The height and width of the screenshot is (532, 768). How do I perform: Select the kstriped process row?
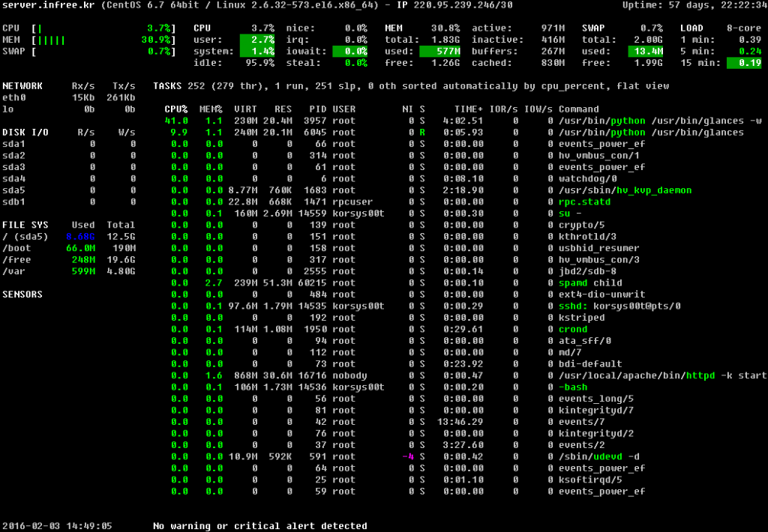tap(388, 318)
